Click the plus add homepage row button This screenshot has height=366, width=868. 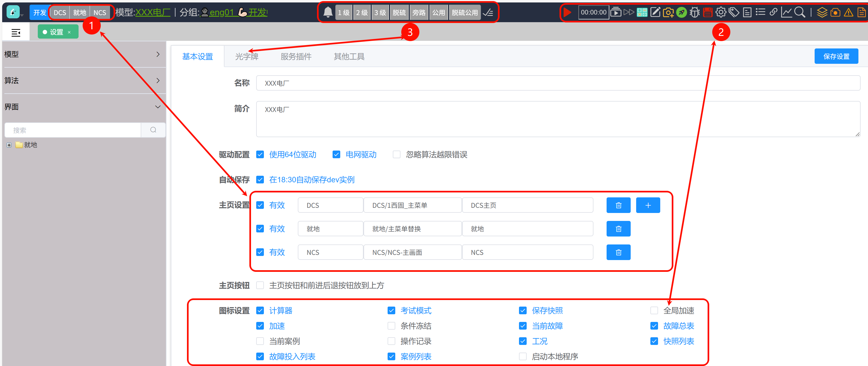pyautogui.click(x=648, y=205)
